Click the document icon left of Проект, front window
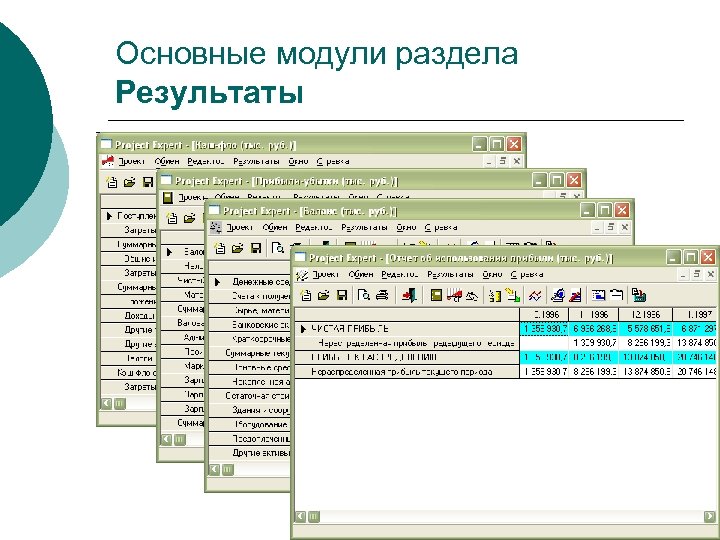This screenshot has width=720, height=540. click(302, 275)
